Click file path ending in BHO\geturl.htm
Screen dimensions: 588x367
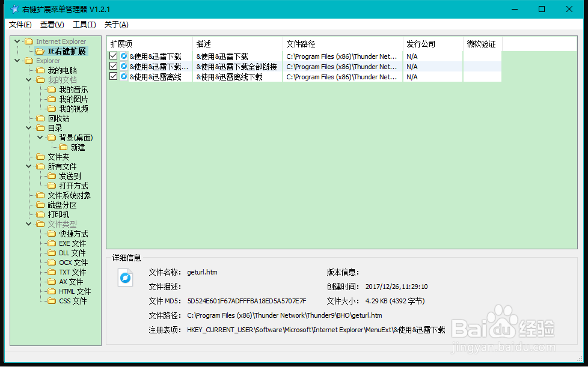pyautogui.click(x=284, y=315)
